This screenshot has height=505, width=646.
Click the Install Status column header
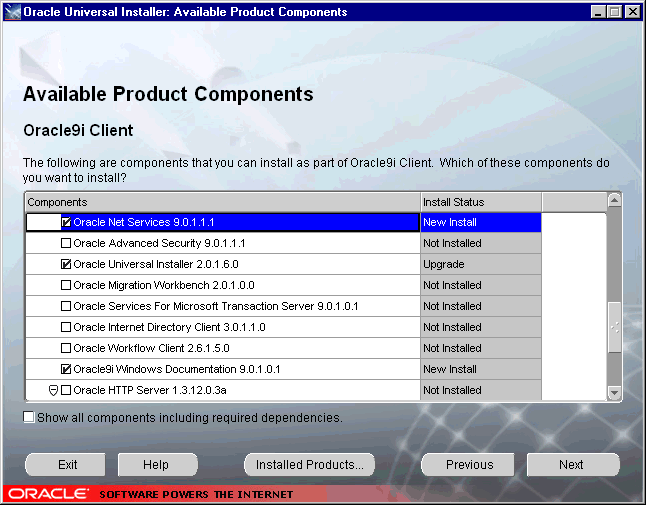click(x=481, y=202)
